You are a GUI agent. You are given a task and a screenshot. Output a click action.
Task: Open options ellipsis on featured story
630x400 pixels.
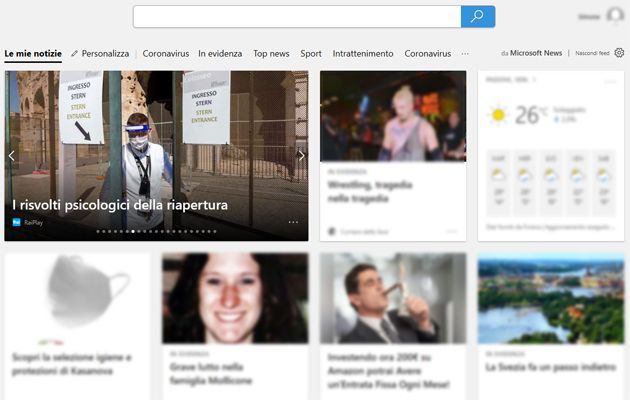293,222
